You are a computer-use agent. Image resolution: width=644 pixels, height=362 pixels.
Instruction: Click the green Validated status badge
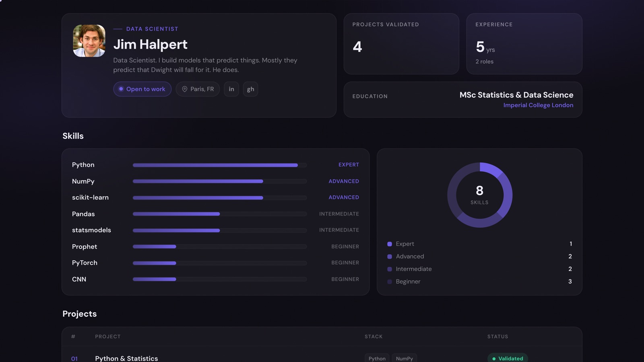508,358
